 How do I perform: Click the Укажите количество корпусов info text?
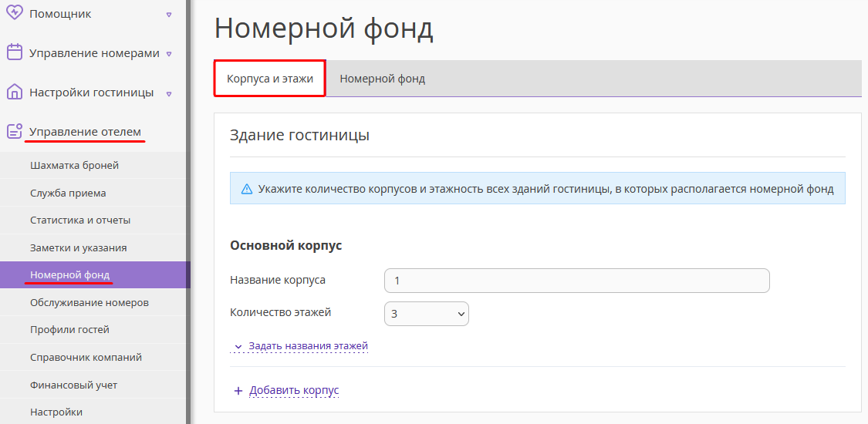[545, 189]
